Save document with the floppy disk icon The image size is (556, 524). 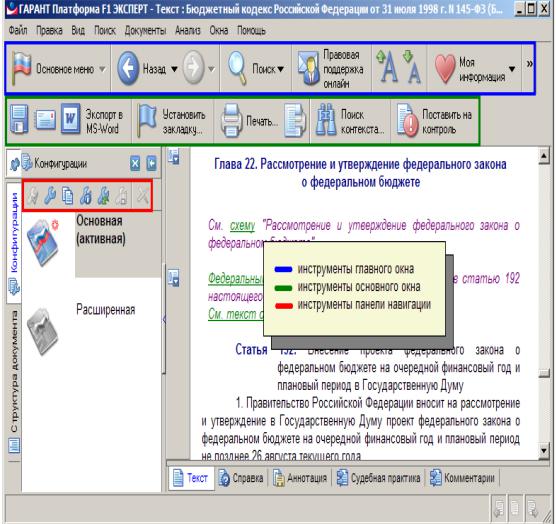click(x=19, y=119)
